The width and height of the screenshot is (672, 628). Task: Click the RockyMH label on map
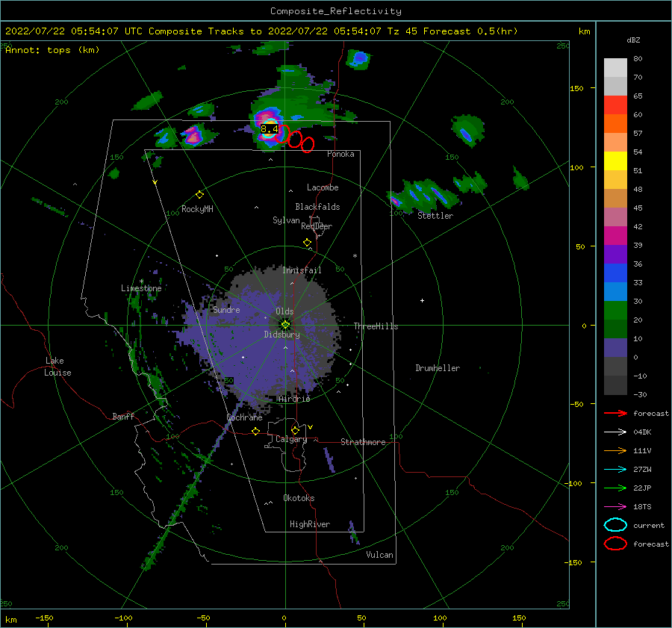click(197, 209)
